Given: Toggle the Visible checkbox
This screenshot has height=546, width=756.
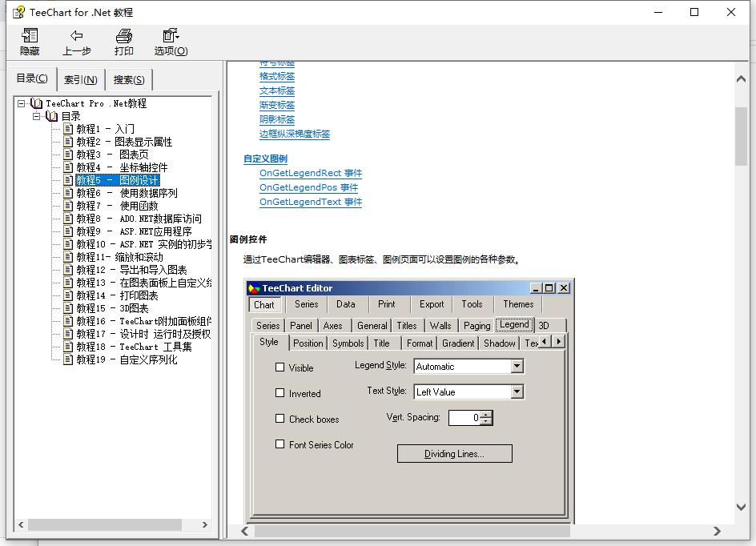Looking at the screenshot, I should pos(279,367).
